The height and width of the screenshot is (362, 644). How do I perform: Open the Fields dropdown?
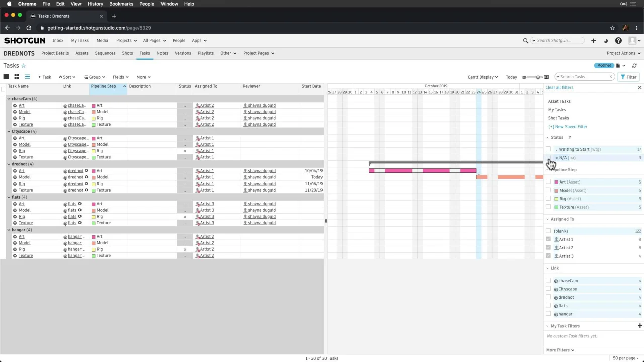click(x=120, y=77)
